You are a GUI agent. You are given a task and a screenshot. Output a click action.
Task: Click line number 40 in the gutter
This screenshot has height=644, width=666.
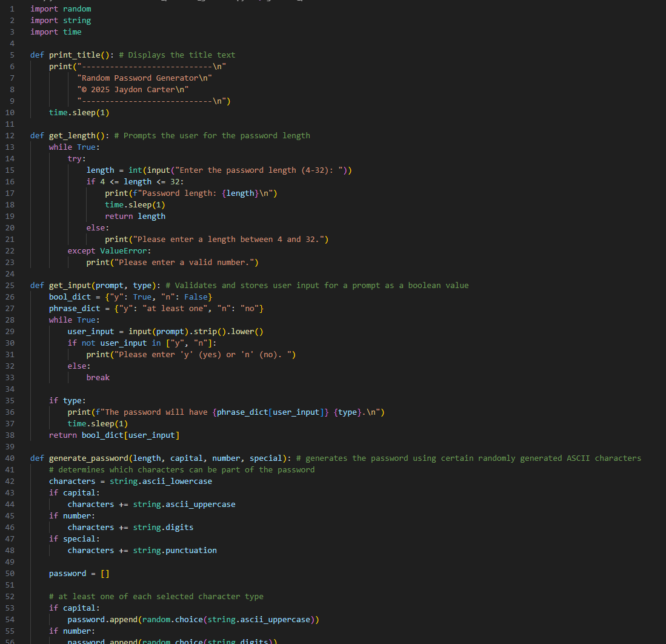coord(10,458)
